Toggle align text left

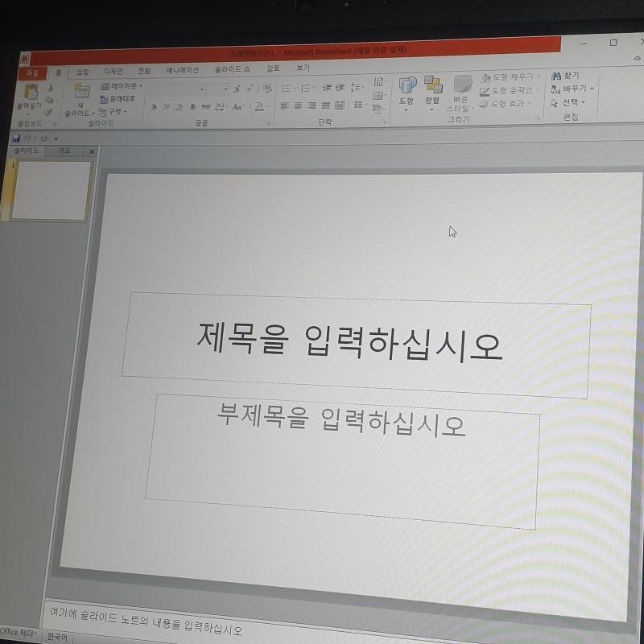(284, 106)
